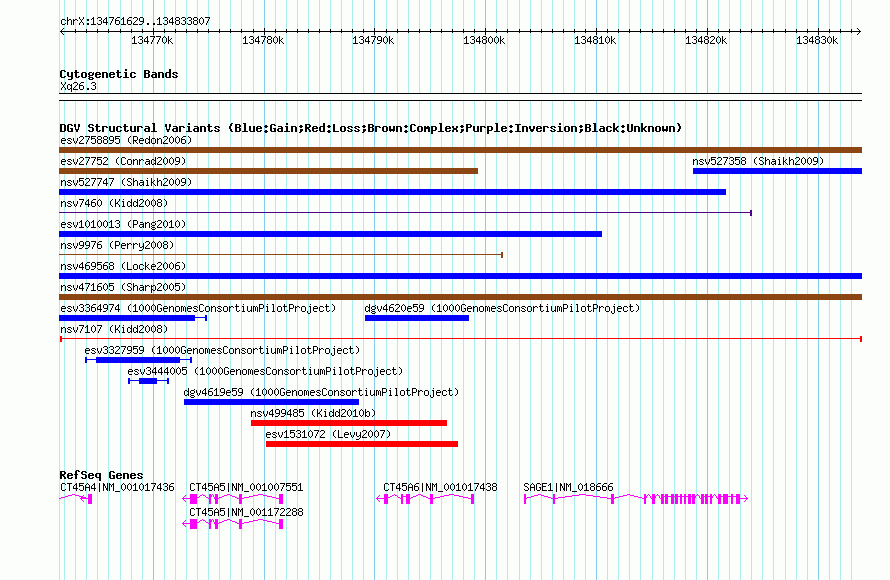Screen dimensions: 890x580
Task: Click the chrX:134761629..134833807 coordinates
Action: point(135,21)
